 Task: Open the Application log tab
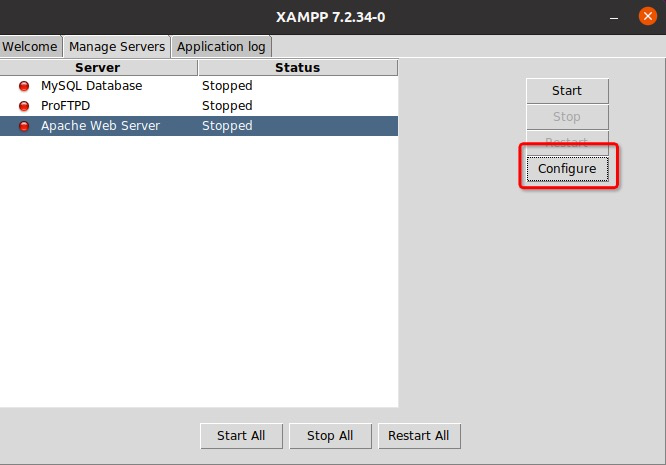(x=221, y=46)
